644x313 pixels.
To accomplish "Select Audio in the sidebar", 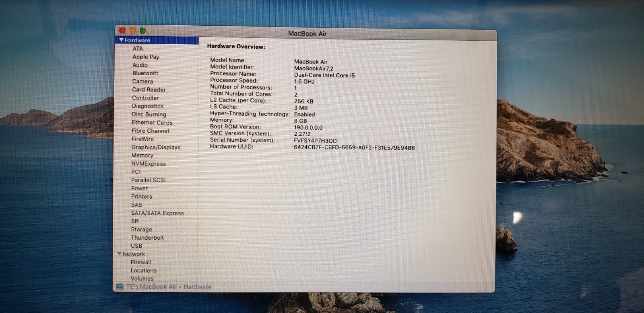I will coord(140,65).
